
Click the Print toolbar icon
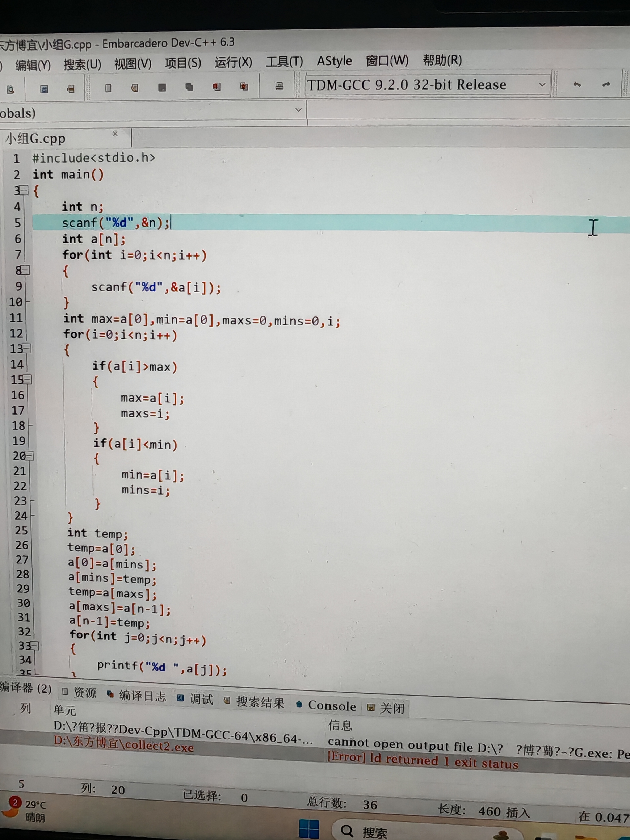click(279, 87)
